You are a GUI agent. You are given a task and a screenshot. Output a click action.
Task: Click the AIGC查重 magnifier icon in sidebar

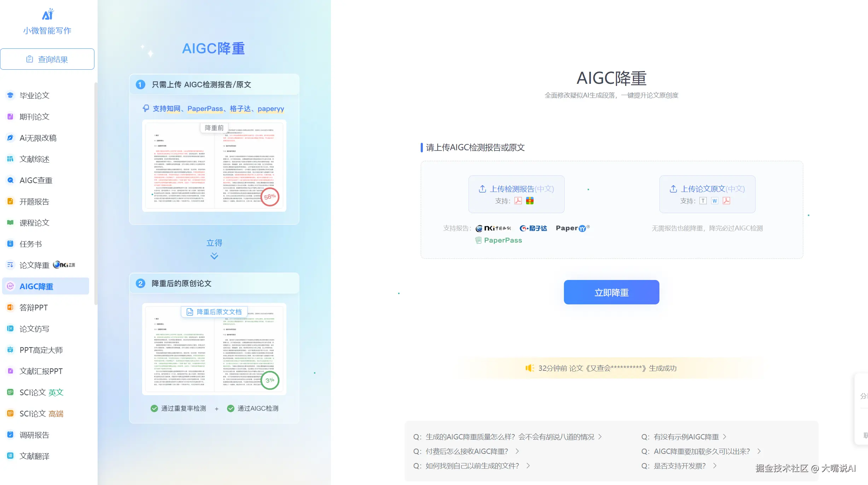[x=10, y=180]
